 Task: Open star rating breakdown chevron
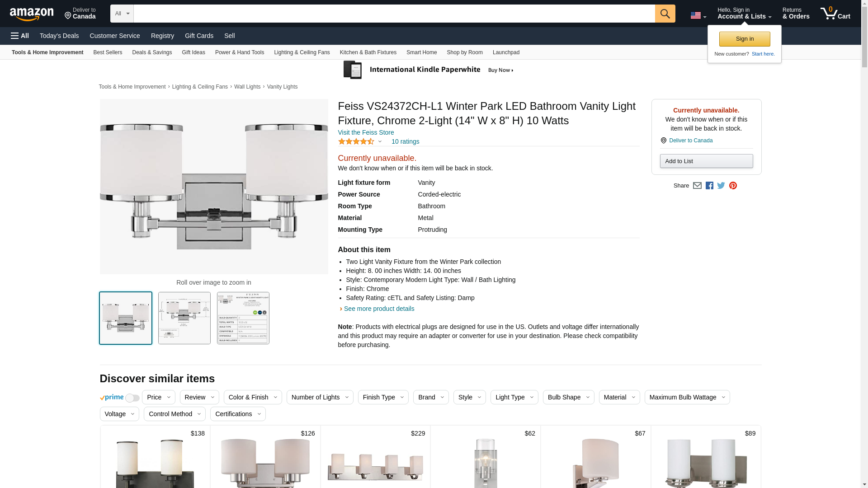[380, 142]
